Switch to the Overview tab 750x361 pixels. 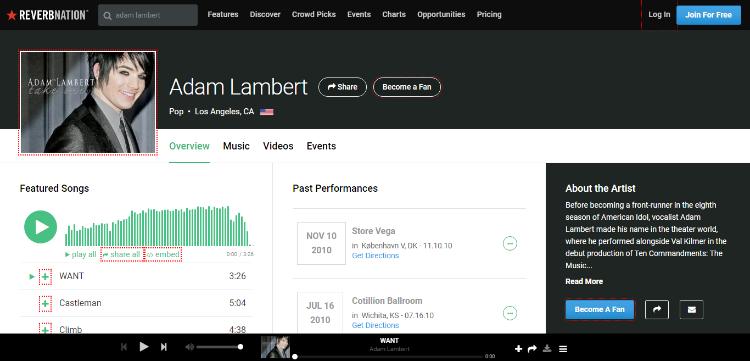tap(189, 146)
